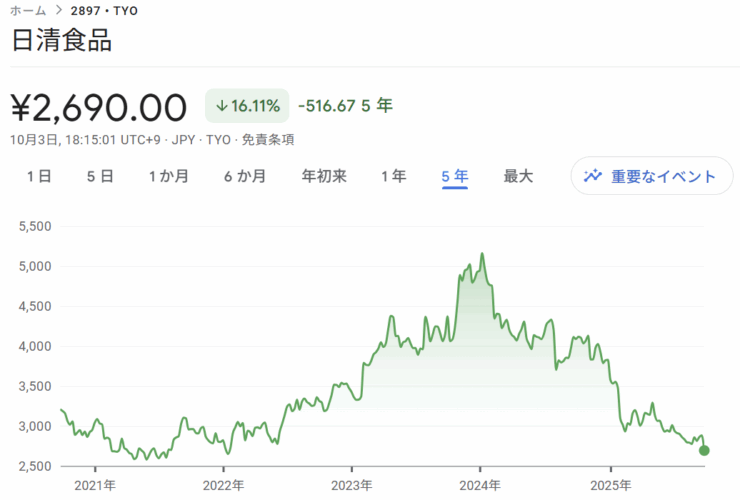Click the sparkle chart icon beside 重要なイベント
740x500 pixels.
pos(593,176)
